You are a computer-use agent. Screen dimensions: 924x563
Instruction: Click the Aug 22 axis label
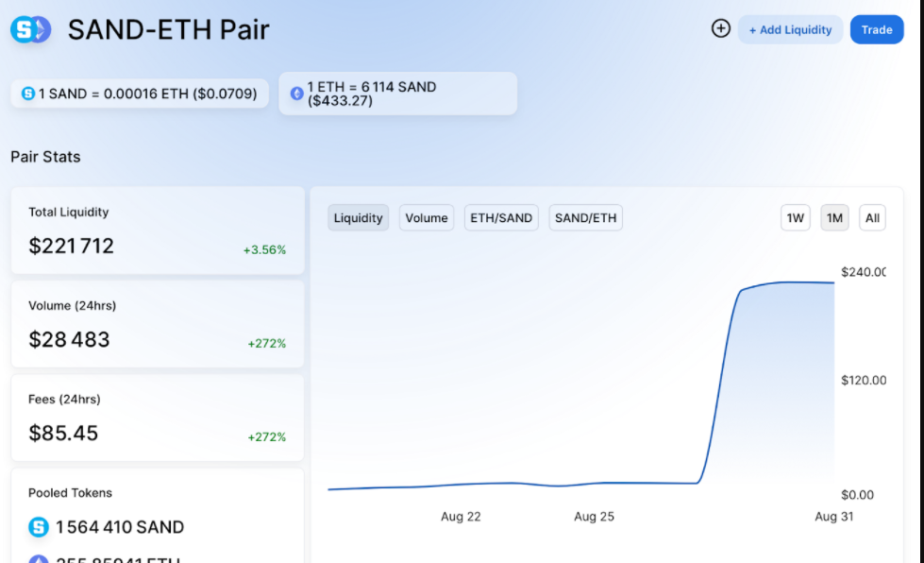click(x=461, y=517)
